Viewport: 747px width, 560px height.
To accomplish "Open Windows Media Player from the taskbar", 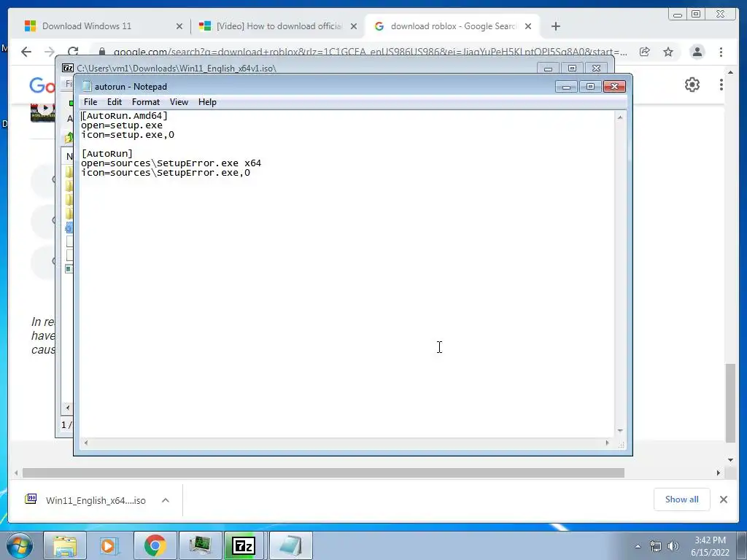I will (108, 545).
